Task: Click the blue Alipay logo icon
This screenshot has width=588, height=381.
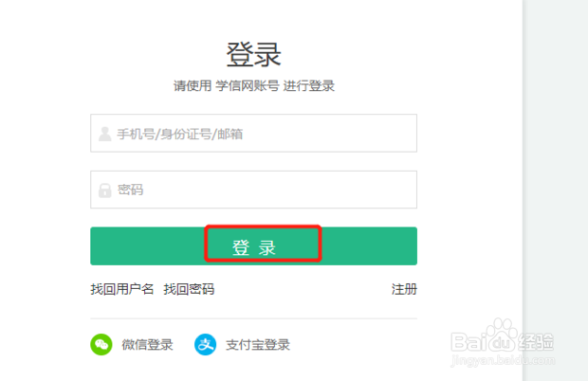Action: coord(205,344)
